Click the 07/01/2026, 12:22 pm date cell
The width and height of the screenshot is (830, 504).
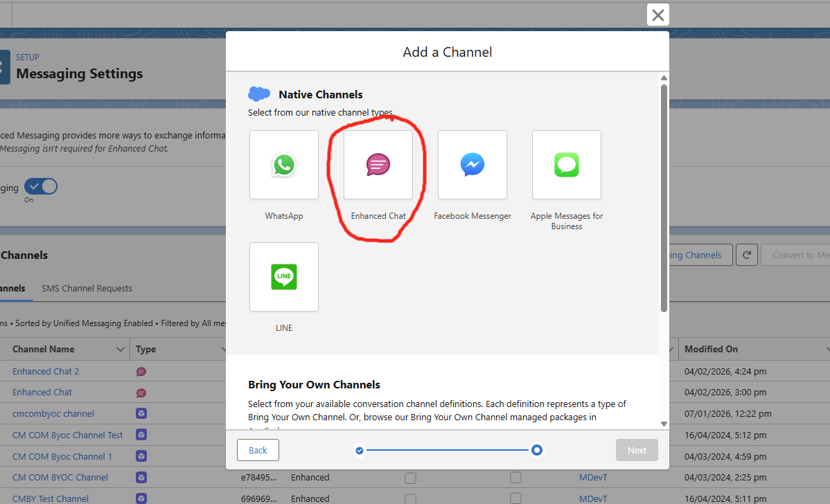[728, 414]
